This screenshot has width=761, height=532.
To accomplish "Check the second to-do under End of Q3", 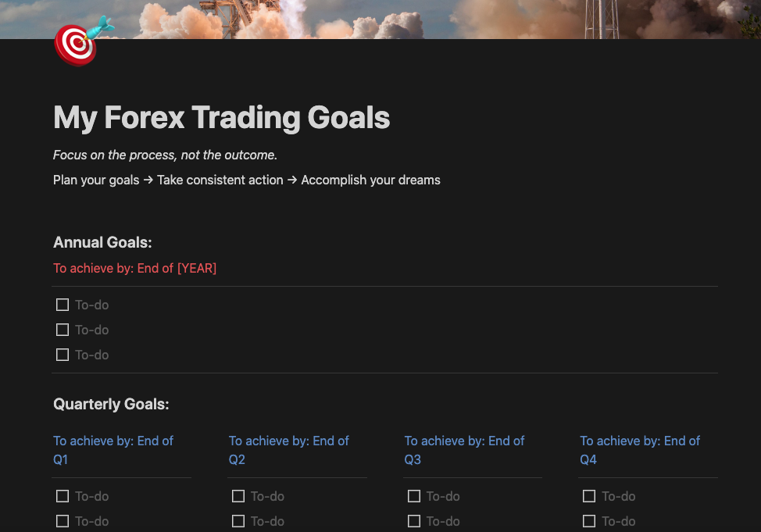I will pyautogui.click(x=414, y=521).
